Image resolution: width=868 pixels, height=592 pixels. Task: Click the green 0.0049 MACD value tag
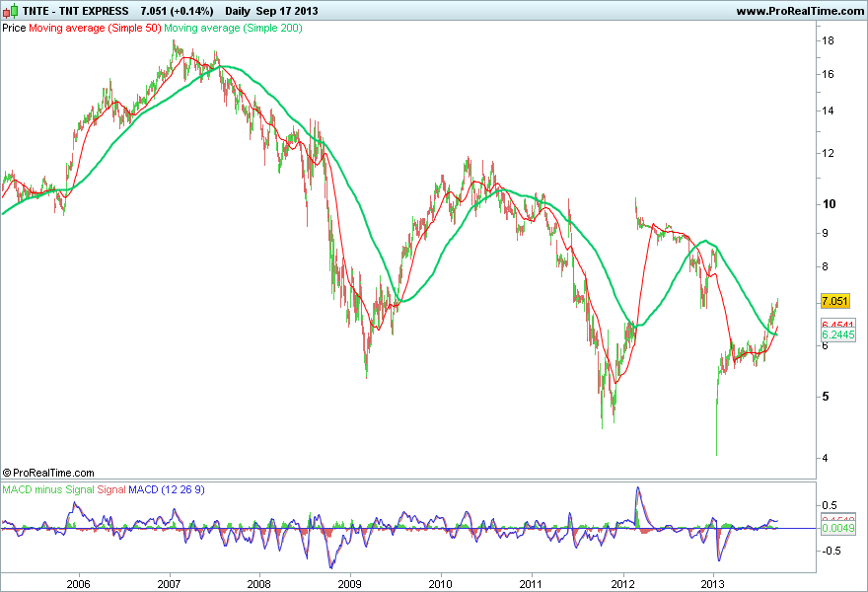[838, 528]
